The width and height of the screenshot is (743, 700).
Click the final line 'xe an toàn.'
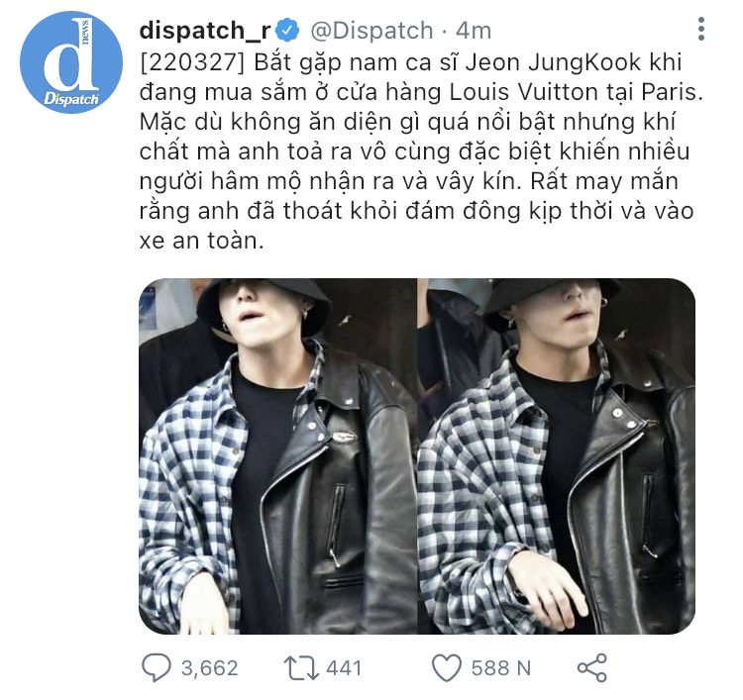click(x=201, y=241)
